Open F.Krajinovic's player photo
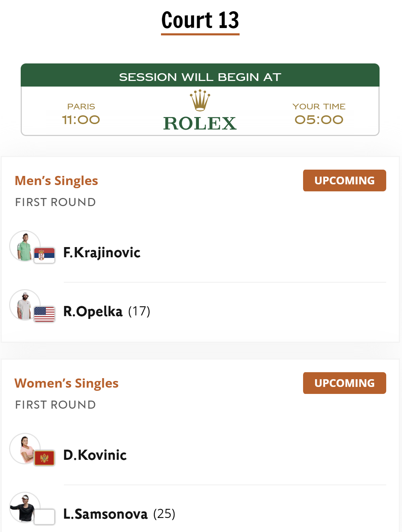 pyautogui.click(x=25, y=246)
